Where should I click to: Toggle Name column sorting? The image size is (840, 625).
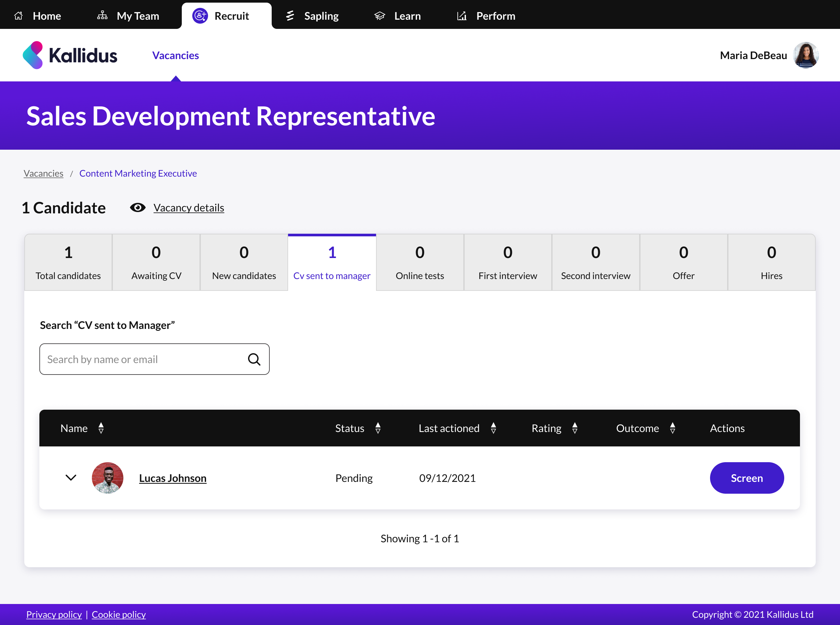(101, 428)
